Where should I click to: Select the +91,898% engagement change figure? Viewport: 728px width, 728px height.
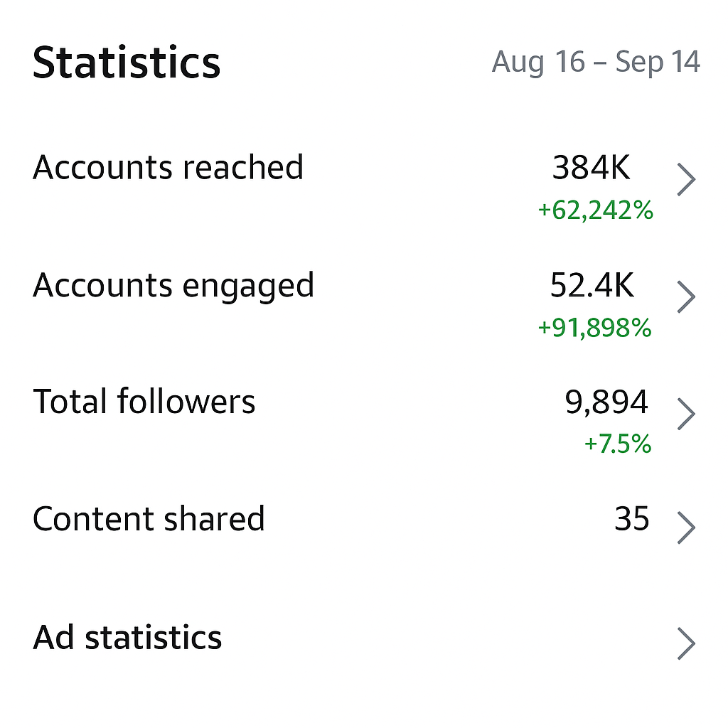click(594, 328)
